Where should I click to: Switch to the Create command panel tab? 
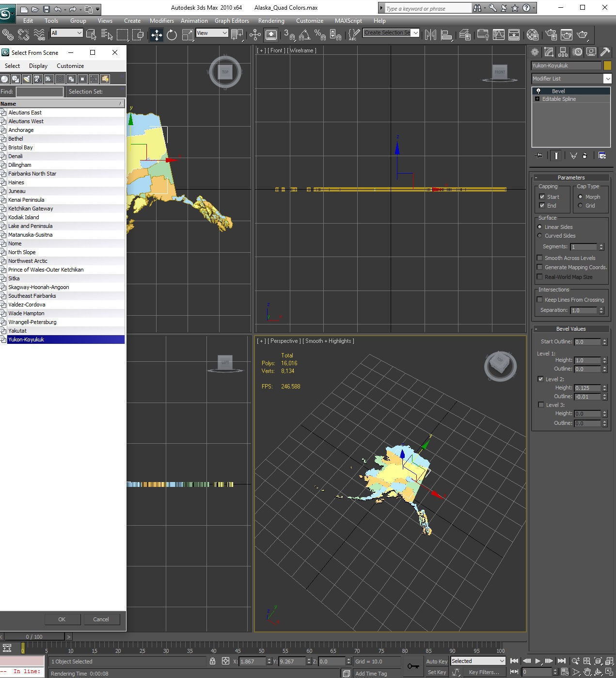point(535,52)
